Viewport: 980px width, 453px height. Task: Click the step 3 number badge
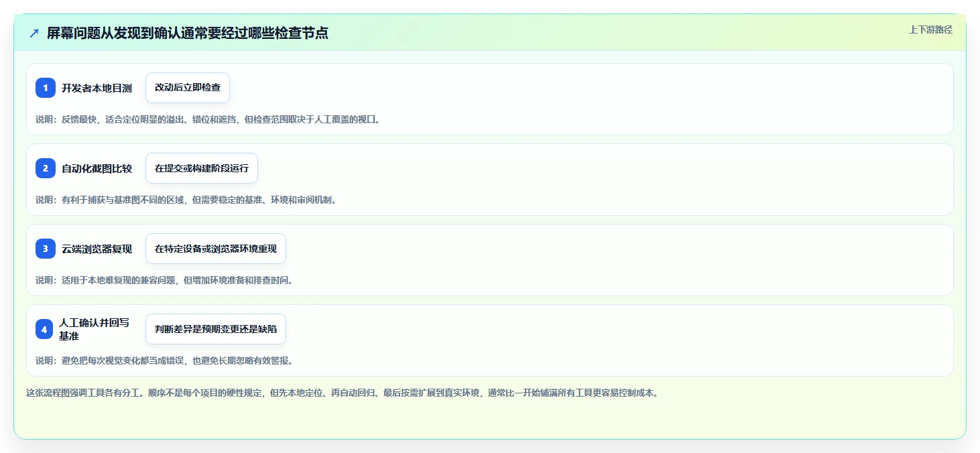pos(46,249)
